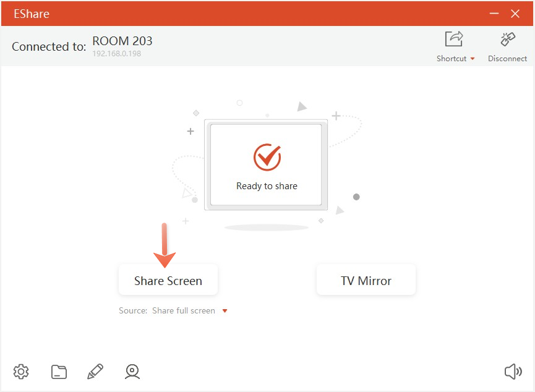The image size is (535, 392).
Task: Select the ROOM 203 device name
Action: (122, 41)
